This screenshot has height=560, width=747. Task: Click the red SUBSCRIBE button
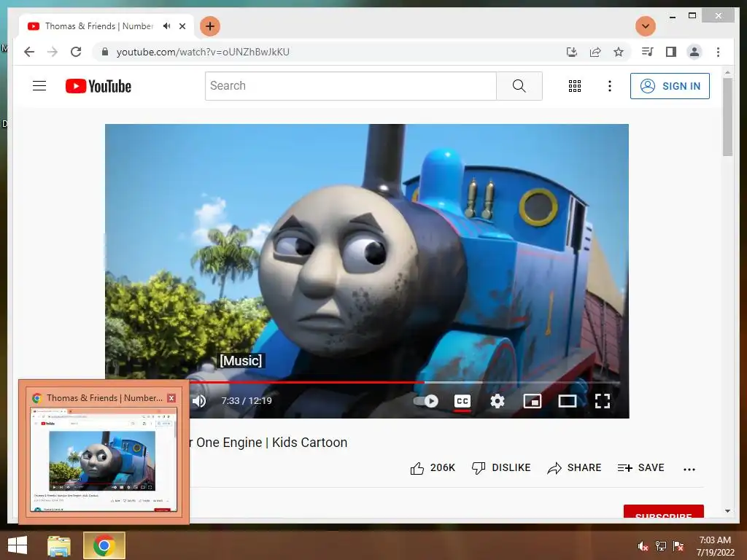[664, 511]
